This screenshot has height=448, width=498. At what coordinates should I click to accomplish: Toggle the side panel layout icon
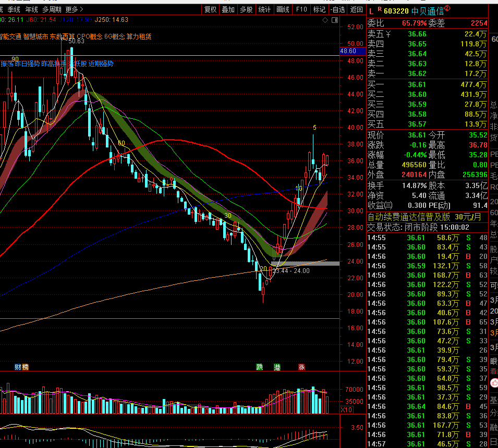click(x=335, y=20)
